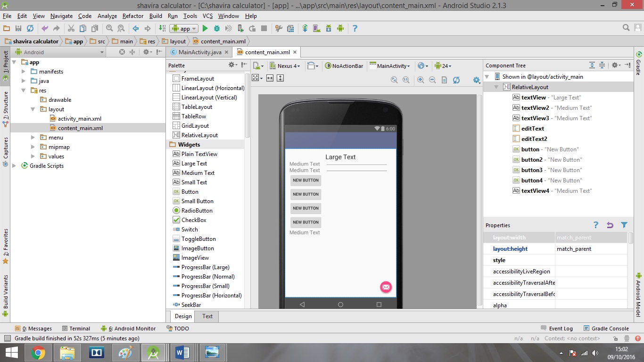644x362 pixels.
Task: Click the pink floating mail button in preview
Action: (386, 287)
